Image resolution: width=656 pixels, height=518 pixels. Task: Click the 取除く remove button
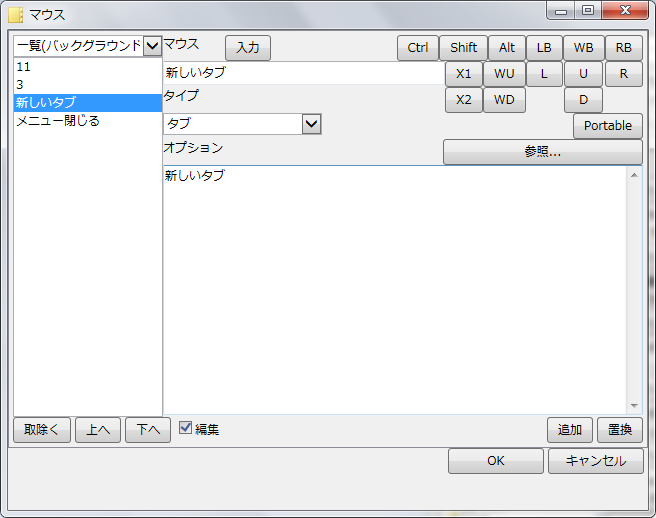(x=42, y=430)
